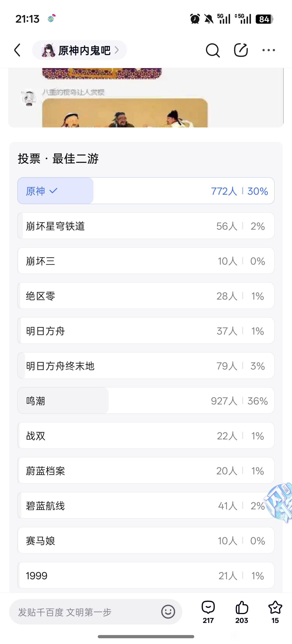292x644 pixels.
Task: Tap the compose new post icon
Action: coord(241,50)
